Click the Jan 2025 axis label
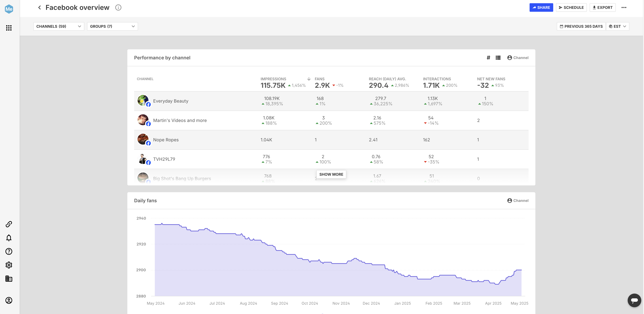Image resolution: width=644 pixels, height=314 pixels. (403, 303)
